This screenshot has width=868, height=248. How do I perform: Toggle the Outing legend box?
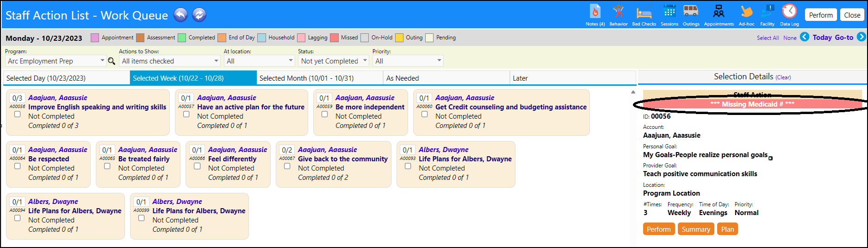click(399, 38)
